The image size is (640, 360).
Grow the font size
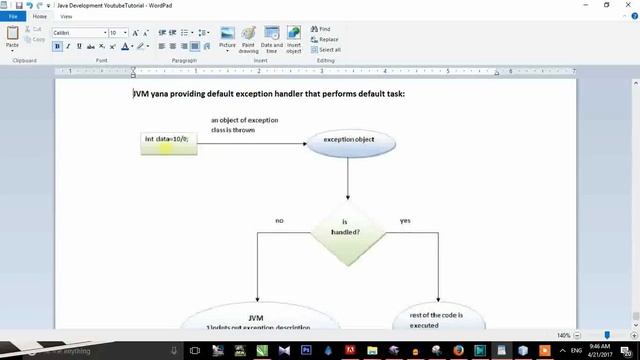136,33
